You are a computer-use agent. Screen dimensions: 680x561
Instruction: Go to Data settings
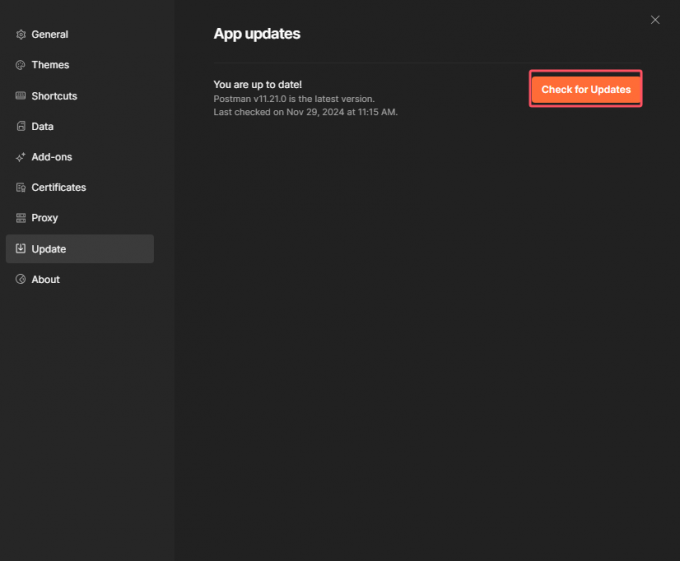coord(80,126)
